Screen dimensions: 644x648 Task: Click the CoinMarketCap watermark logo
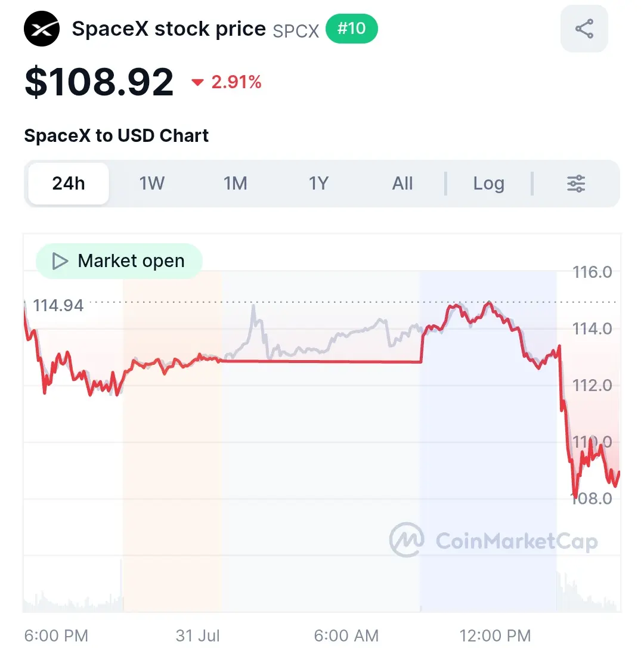pyautogui.click(x=494, y=540)
